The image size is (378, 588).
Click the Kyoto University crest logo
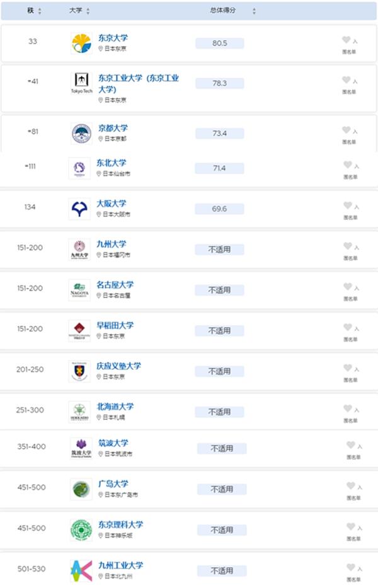(x=81, y=134)
